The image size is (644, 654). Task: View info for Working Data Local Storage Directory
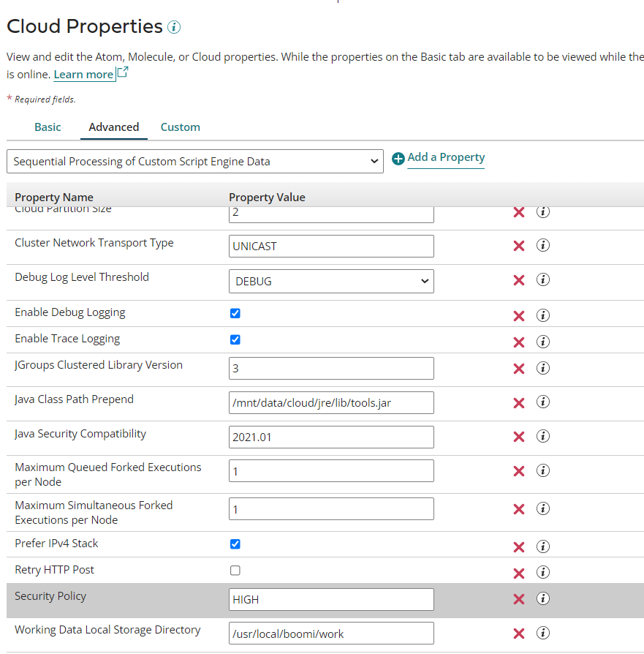[543, 633]
